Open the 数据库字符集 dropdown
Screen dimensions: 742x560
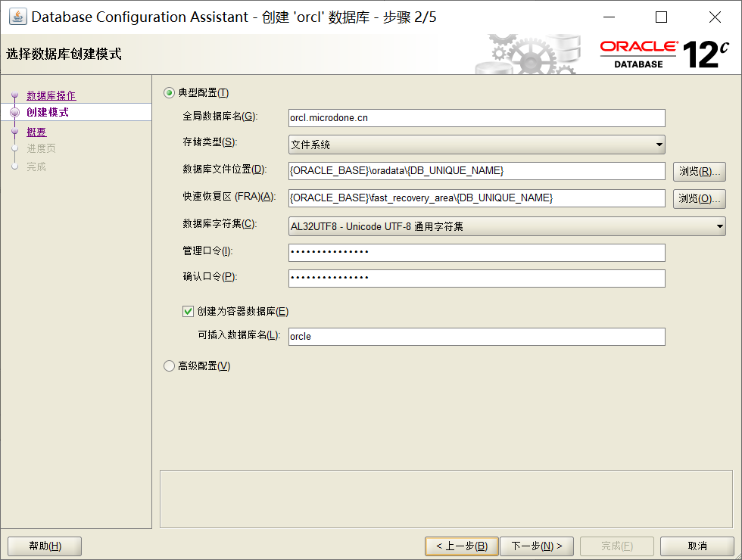507,226
